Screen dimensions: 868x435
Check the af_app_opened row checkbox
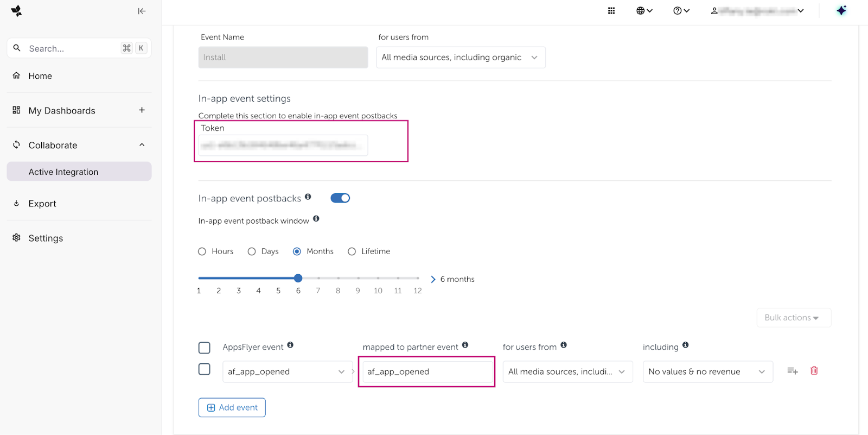tap(205, 369)
